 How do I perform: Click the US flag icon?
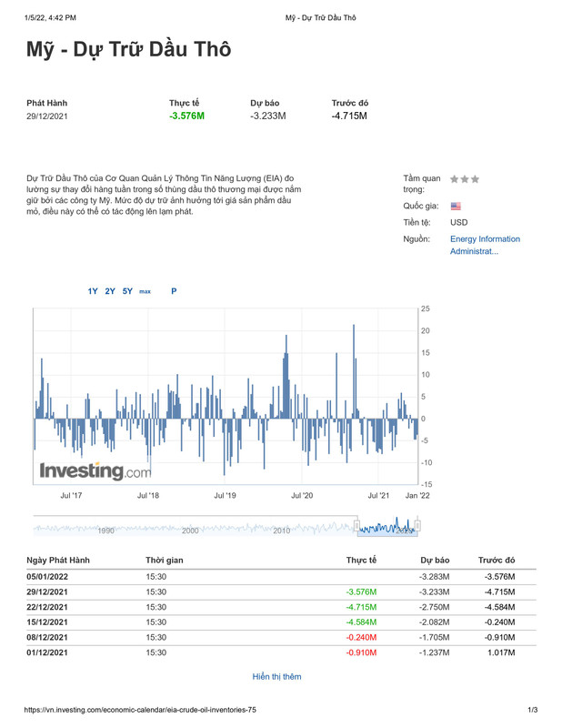(x=456, y=207)
